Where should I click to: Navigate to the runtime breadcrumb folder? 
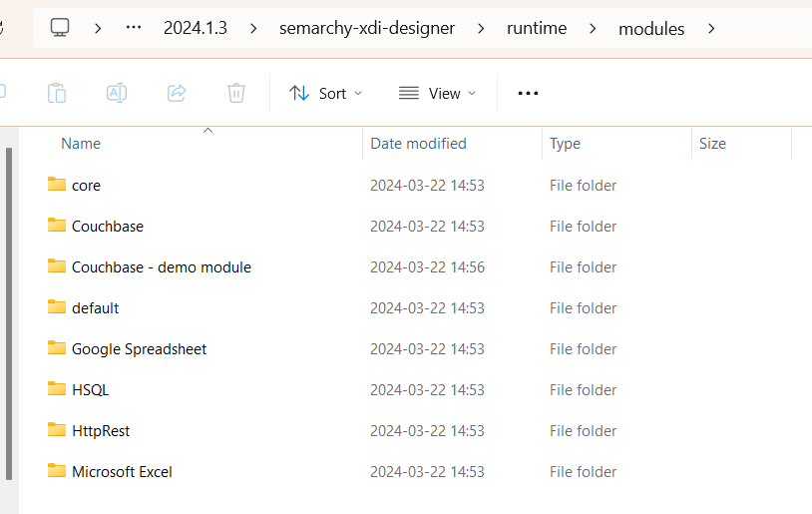537,28
